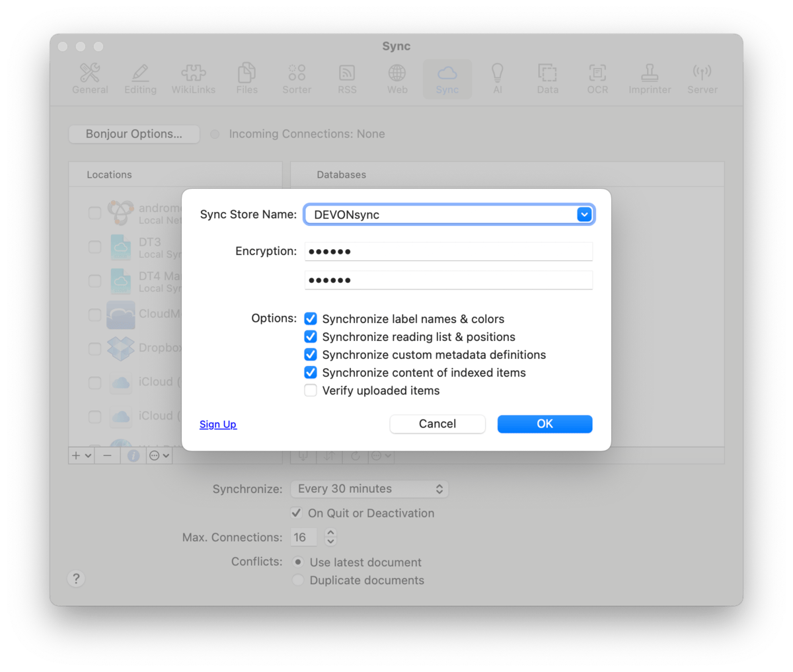793x672 pixels.
Task: Open the General preferences pane
Action: 90,79
